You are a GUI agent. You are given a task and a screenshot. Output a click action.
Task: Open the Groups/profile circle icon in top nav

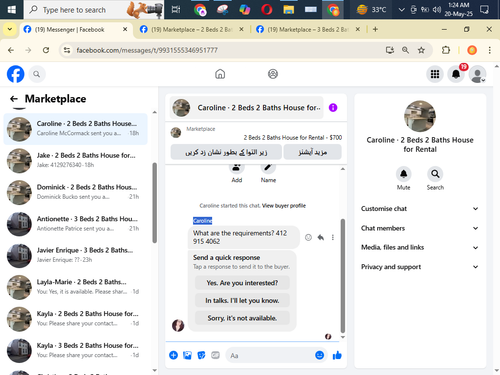273,74
